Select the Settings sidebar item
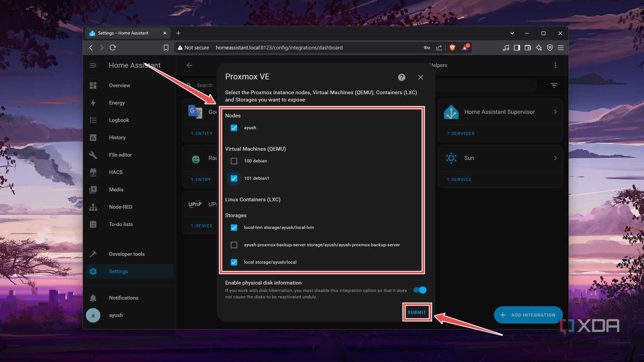Image resolution: width=644 pixels, height=362 pixels. [130, 271]
